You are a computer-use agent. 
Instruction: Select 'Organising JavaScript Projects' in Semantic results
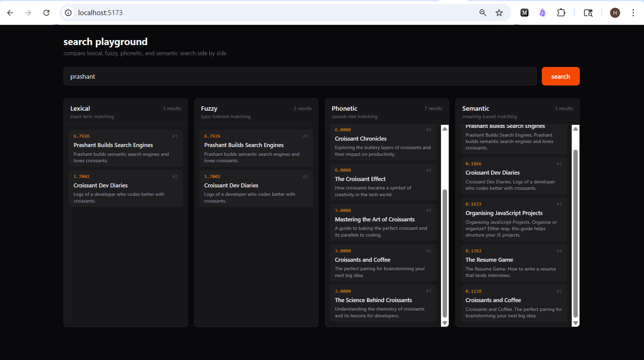coord(504,213)
